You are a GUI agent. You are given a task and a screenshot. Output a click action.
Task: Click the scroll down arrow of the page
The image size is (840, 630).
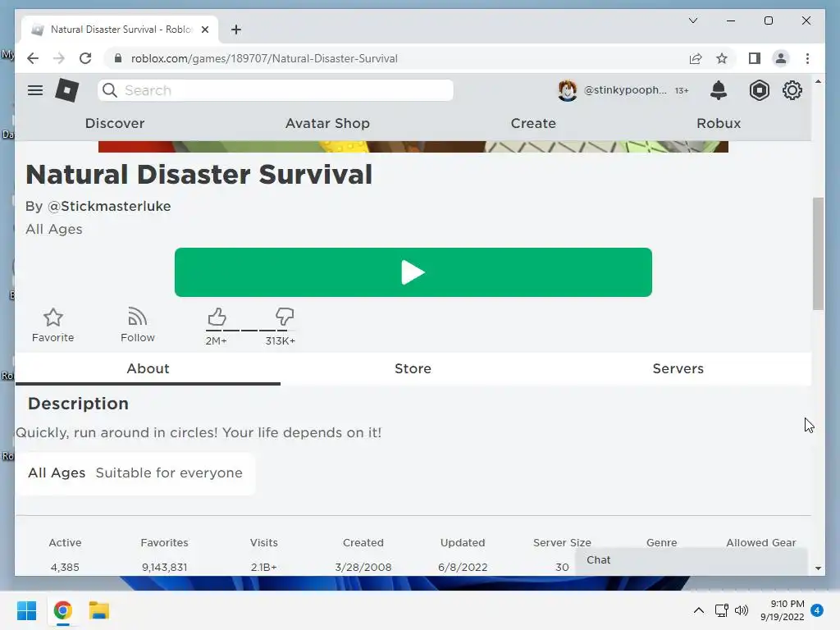pyautogui.click(x=818, y=568)
